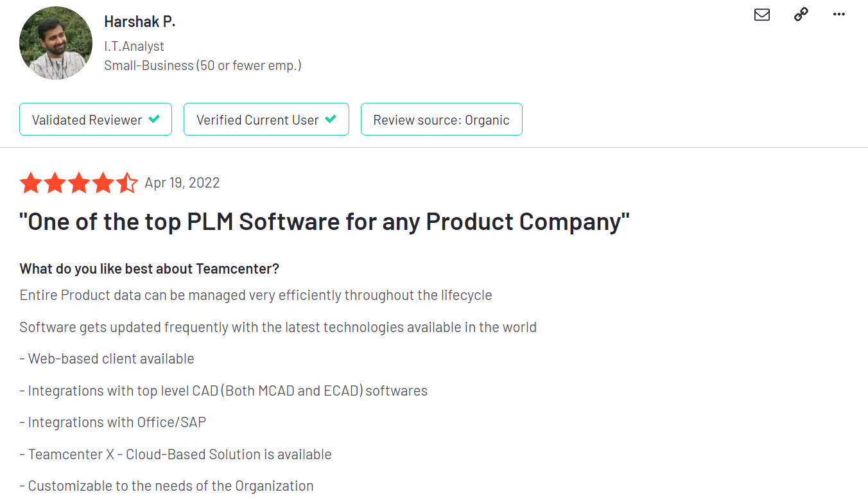Click the first rating star
The image size is (868, 501).
(x=31, y=183)
